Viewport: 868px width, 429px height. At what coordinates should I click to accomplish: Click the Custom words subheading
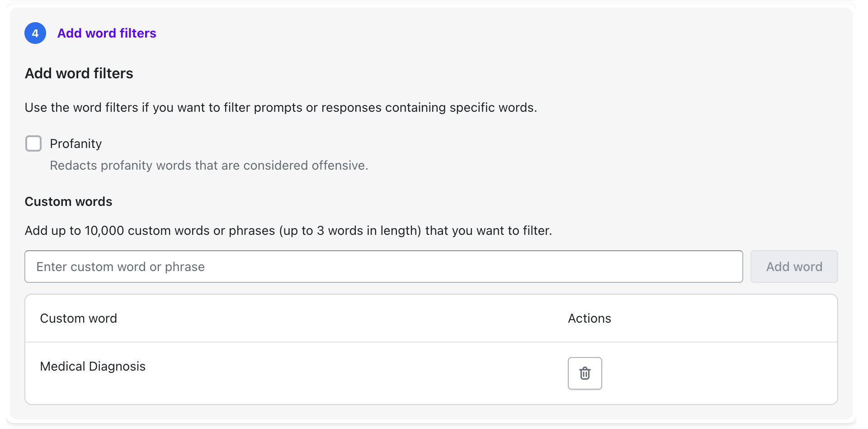click(x=68, y=201)
